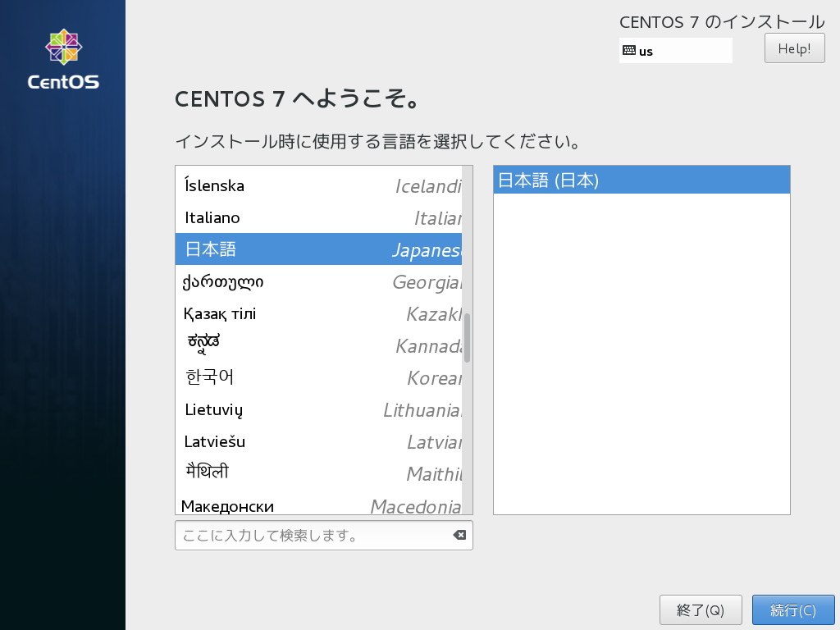Clear search field with the backspace icon
This screenshot has height=630, width=840.
point(459,535)
